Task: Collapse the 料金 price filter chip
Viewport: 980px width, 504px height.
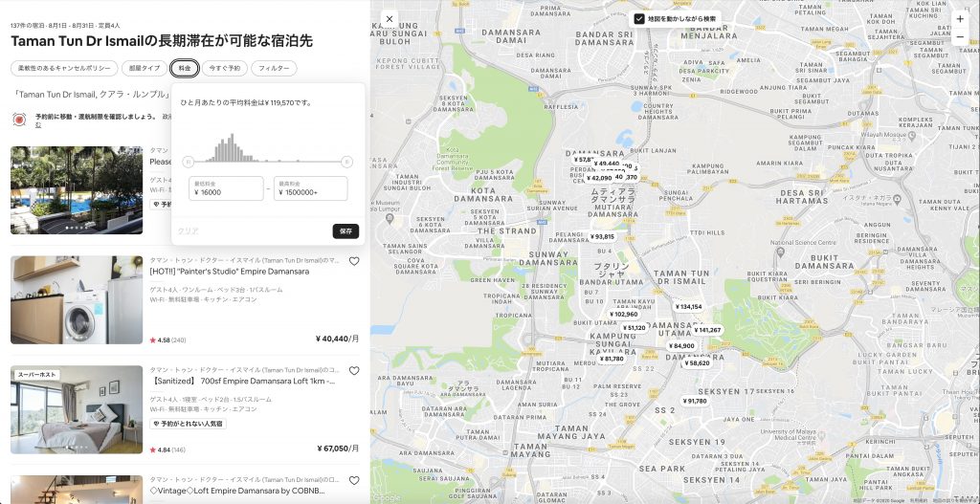Action: point(185,68)
